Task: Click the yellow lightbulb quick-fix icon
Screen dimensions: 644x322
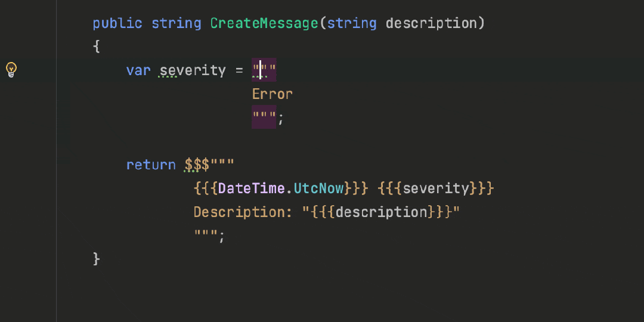Action: [11, 70]
